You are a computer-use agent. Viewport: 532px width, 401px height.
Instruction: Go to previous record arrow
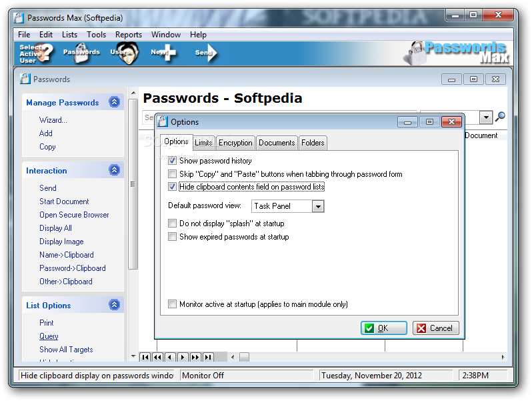pos(170,357)
